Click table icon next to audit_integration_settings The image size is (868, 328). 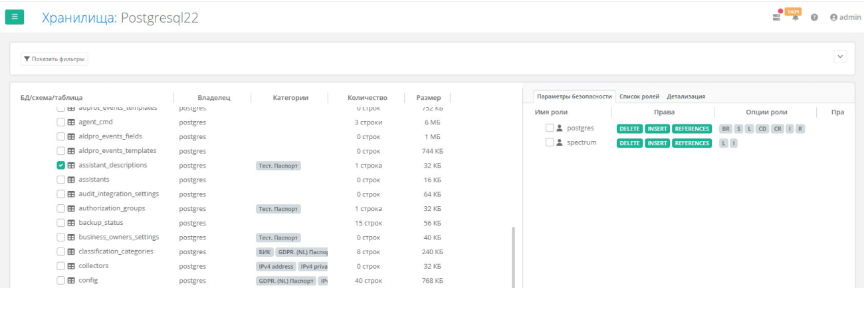(71, 194)
